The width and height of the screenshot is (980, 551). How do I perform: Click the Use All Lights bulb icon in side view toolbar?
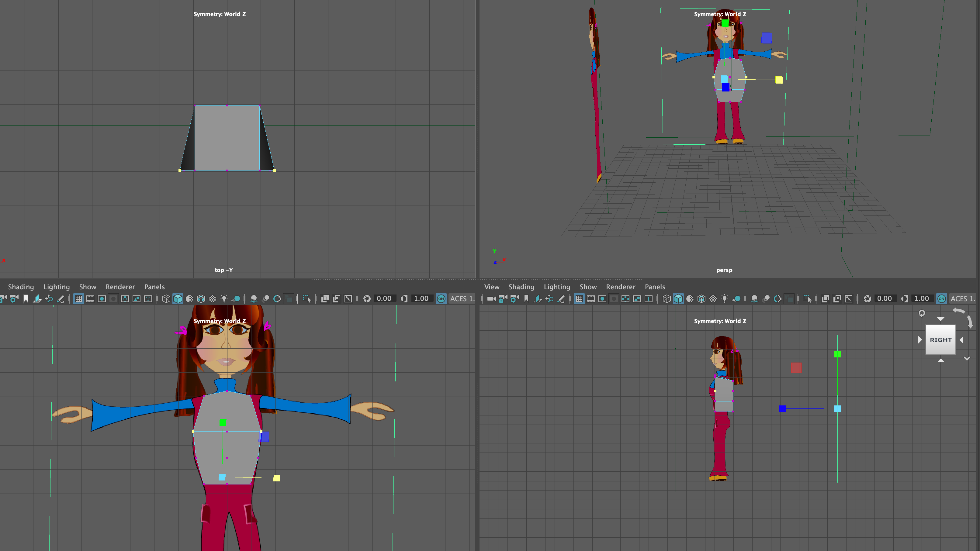point(725,299)
